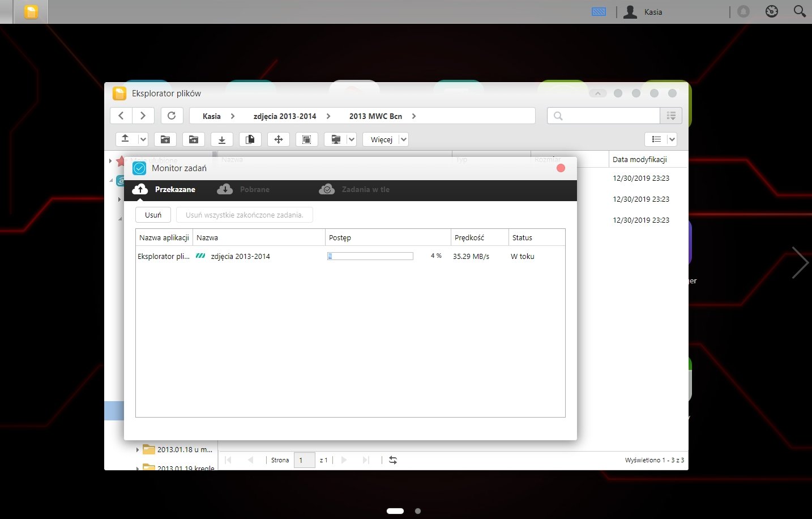
Task: Click the page number field in the pagination bar
Action: pyautogui.click(x=305, y=460)
